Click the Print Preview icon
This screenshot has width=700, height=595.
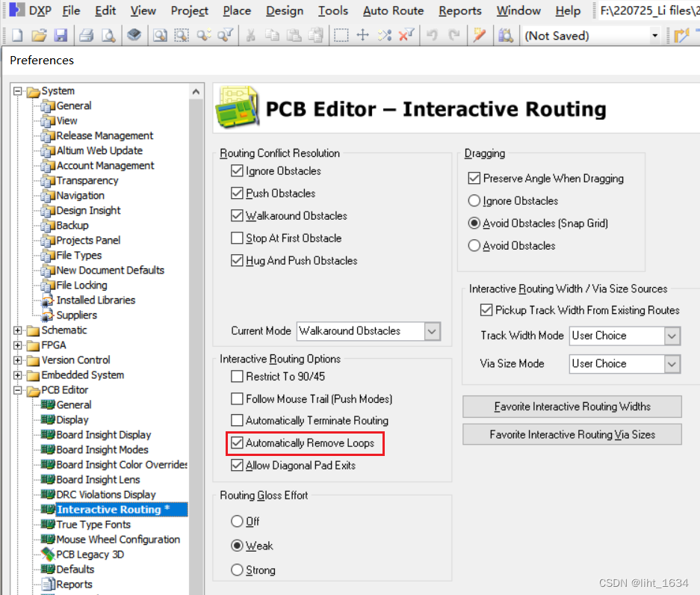[x=108, y=35]
